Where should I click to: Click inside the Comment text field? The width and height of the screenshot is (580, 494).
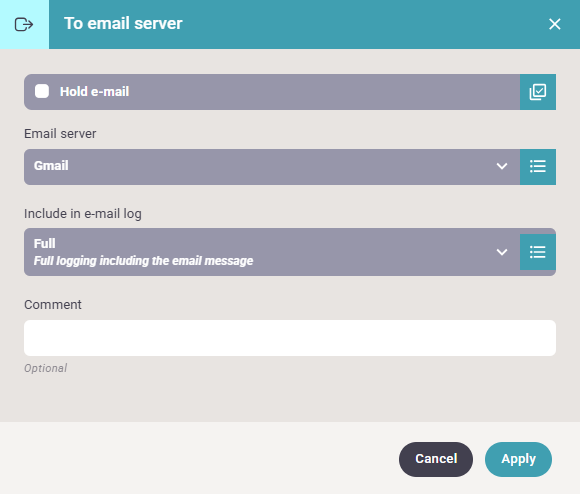click(x=290, y=338)
